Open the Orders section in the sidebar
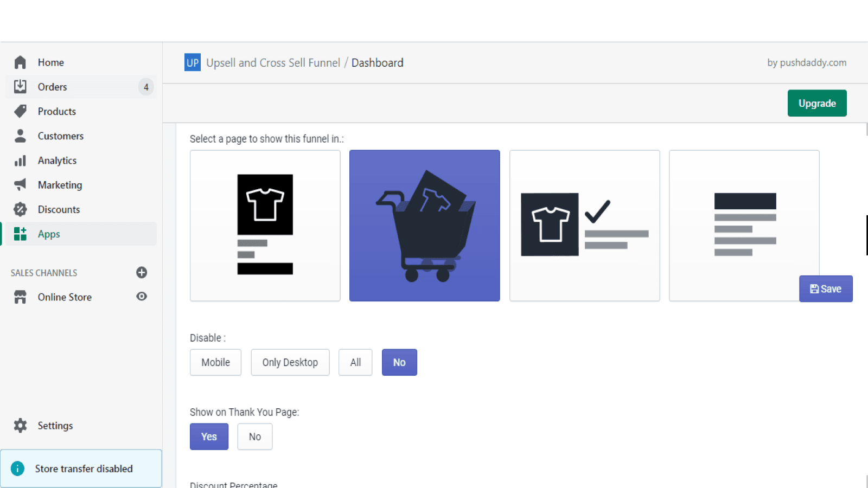 pyautogui.click(x=52, y=87)
